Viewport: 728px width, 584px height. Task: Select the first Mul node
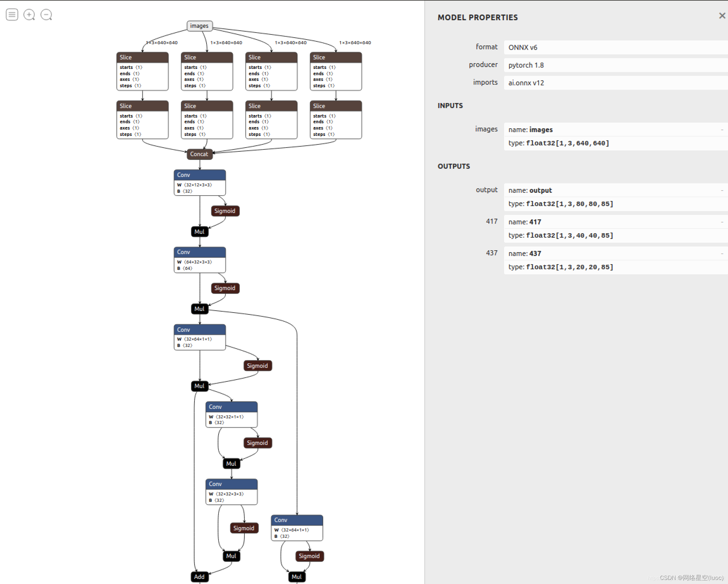click(x=199, y=232)
